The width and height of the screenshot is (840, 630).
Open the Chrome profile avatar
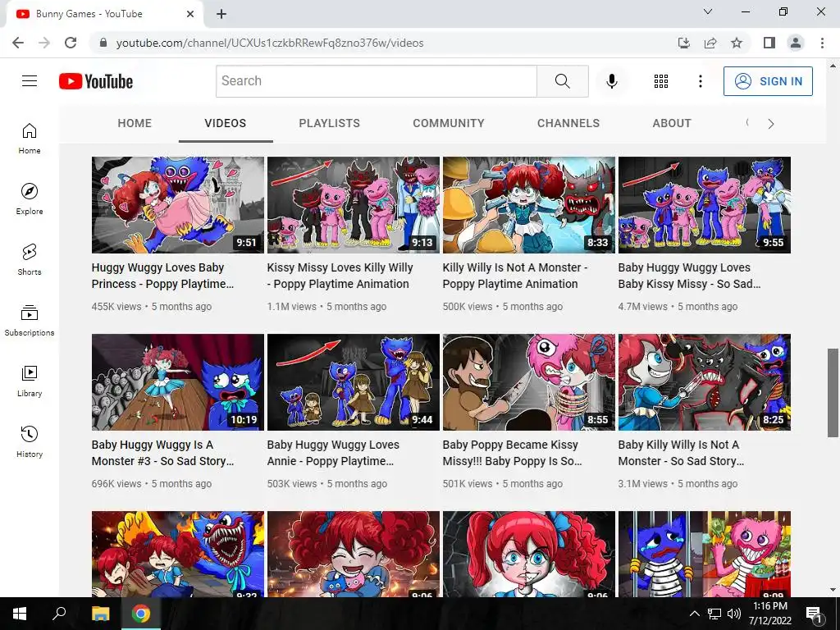(796, 43)
